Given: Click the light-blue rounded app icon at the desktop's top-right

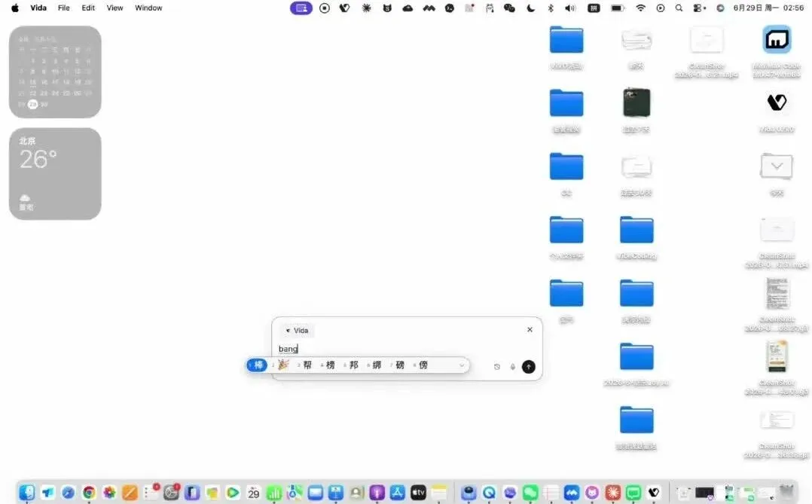Looking at the screenshot, I should 777,39.
